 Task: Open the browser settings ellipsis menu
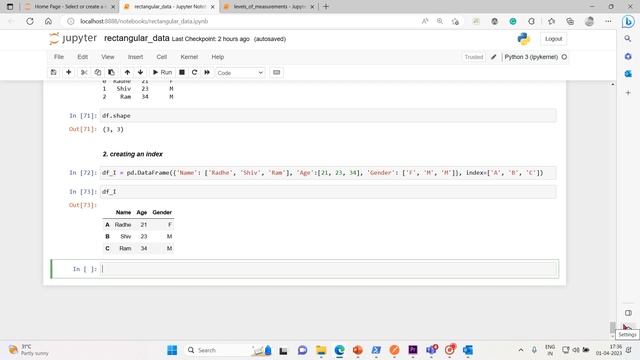[x=608, y=21]
